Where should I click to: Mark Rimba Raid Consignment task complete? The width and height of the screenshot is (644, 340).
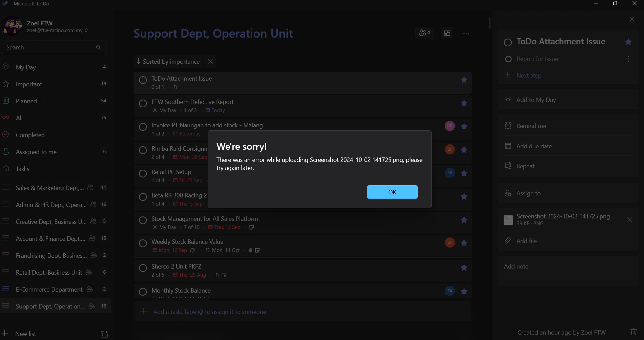tap(143, 150)
